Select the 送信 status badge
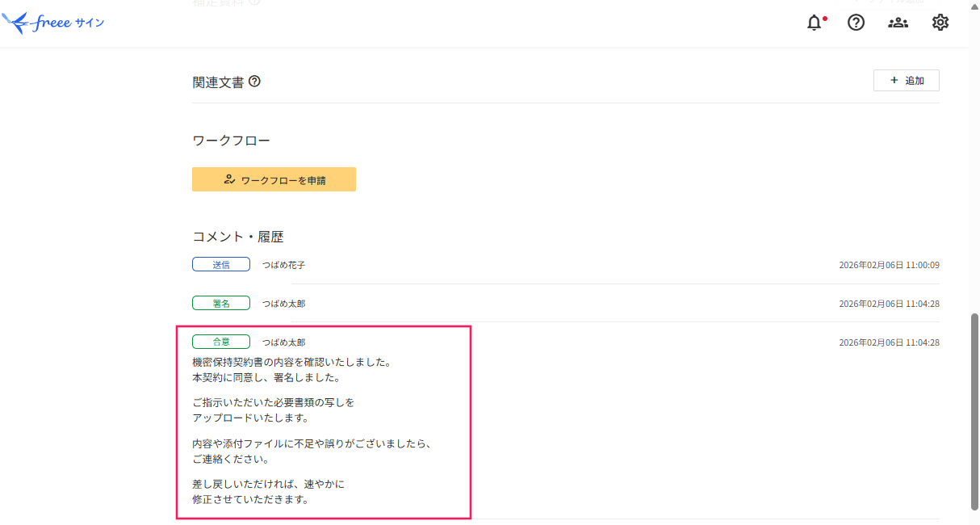The image size is (980, 525). click(221, 264)
